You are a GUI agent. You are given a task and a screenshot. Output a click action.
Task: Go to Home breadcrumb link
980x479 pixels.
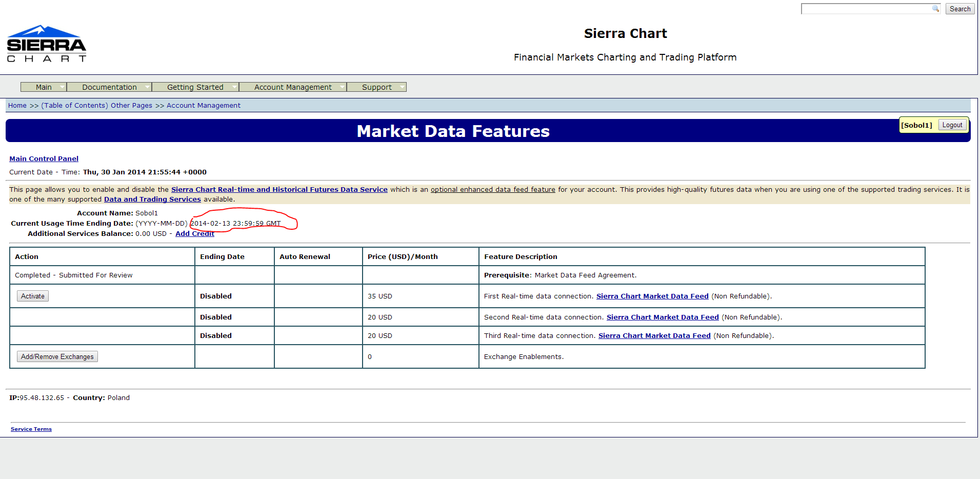pyautogui.click(x=17, y=106)
